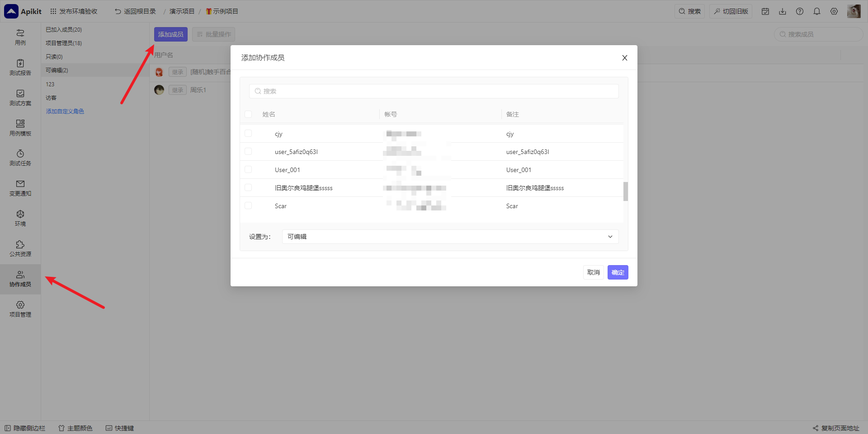Open 变更通知 in the left sidebar
The width and height of the screenshot is (868, 434).
[20, 188]
